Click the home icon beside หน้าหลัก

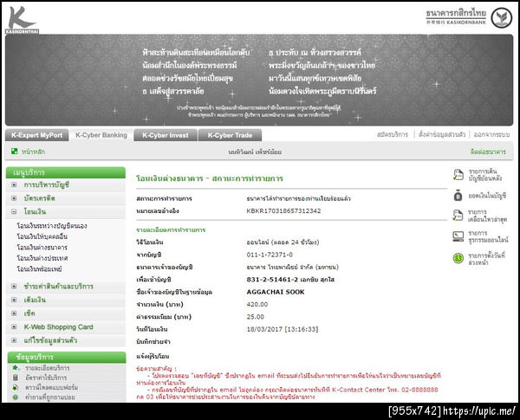(x=14, y=152)
